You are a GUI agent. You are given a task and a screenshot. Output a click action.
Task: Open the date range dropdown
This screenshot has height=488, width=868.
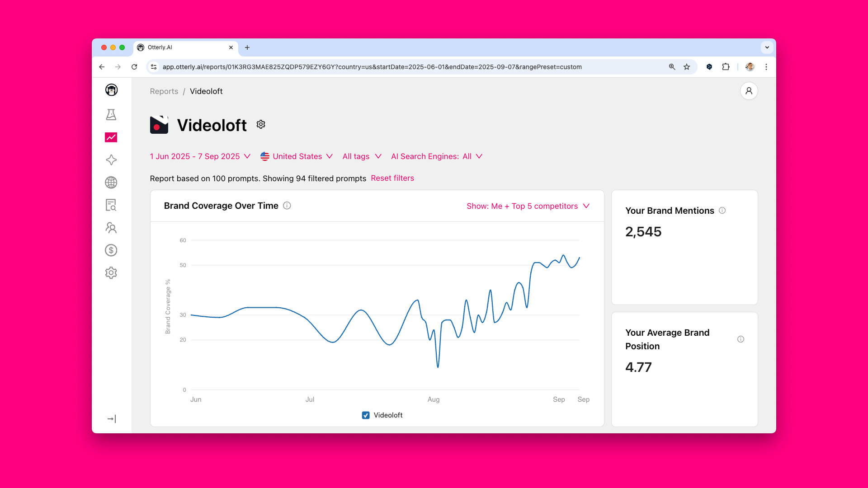tap(200, 156)
